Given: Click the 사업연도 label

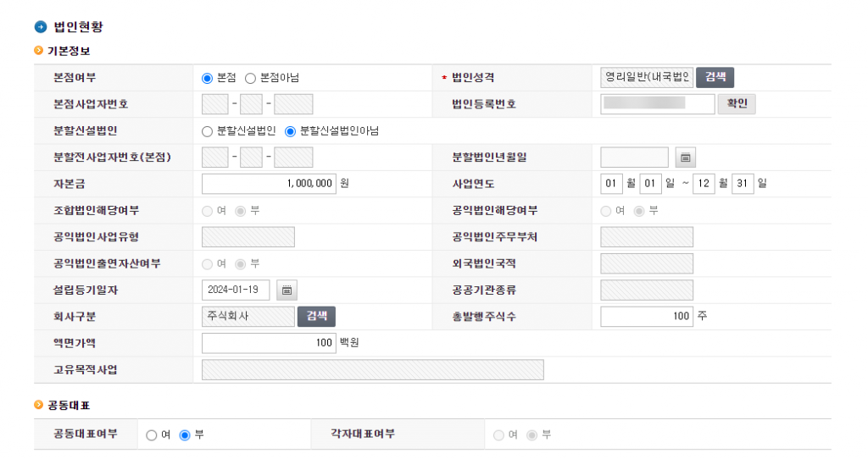Looking at the screenshot, I should pyautogui.click(x=473, y=184).
